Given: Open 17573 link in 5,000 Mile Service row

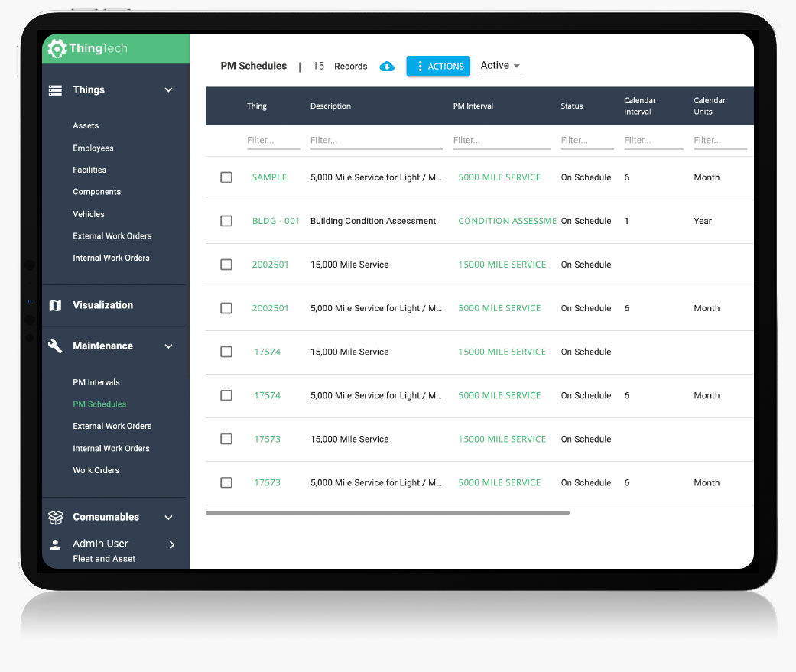Looking at the screenshot, I should [267, 482].
